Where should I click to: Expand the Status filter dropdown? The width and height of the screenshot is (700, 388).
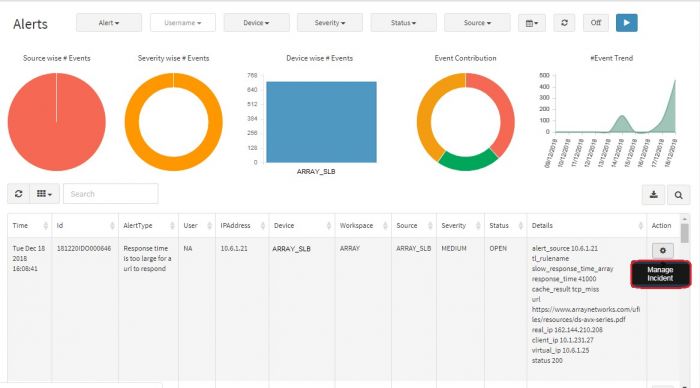(x=404, y=23)
